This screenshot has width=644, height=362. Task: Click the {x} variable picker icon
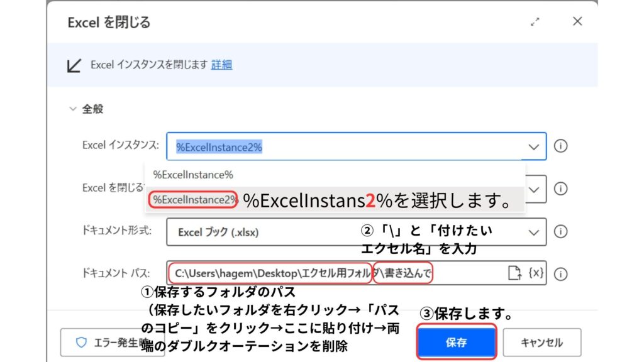click(536, 273)
